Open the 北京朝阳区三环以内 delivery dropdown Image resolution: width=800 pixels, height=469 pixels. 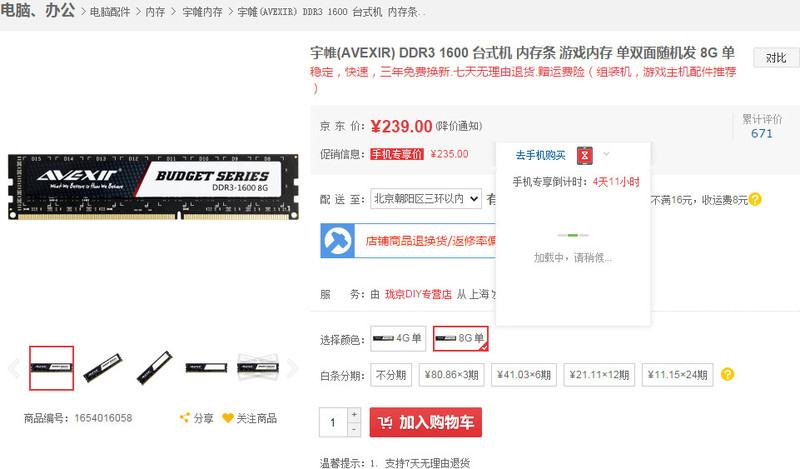click(426, 199)
